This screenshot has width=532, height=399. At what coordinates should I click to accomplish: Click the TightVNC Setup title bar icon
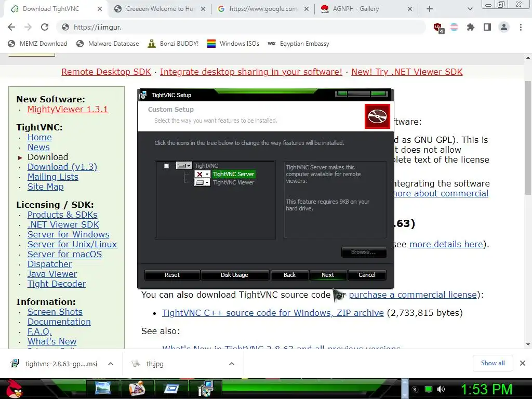click(x=143, y=96)
